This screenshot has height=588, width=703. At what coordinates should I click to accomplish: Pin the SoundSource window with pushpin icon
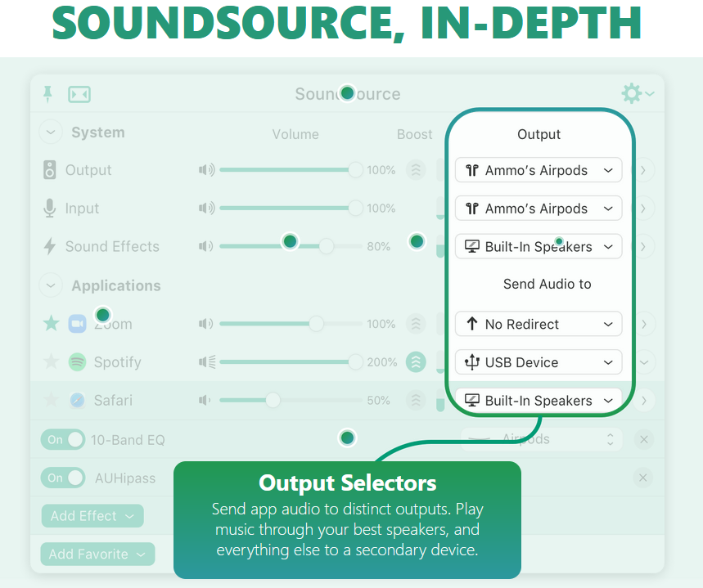coord(47,94)
